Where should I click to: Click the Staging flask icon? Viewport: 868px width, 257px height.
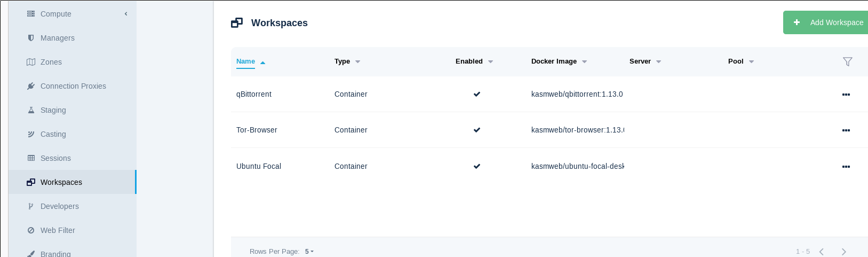pos(31,110)
